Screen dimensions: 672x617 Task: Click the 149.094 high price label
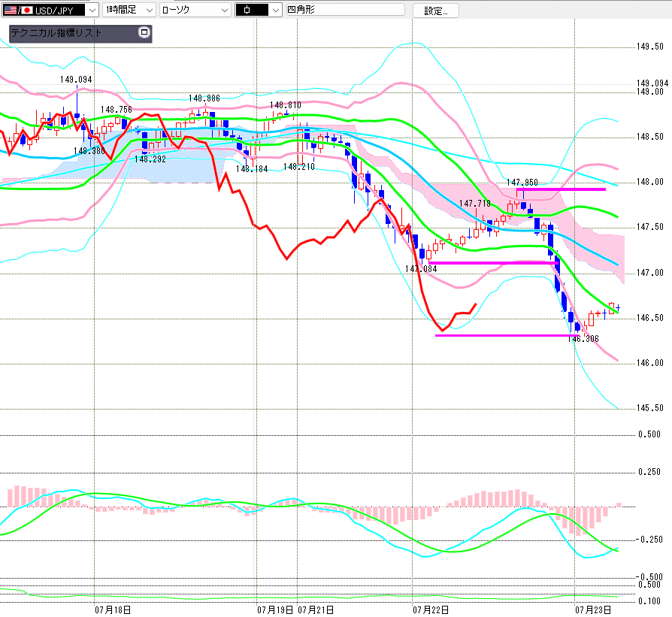click(76, 80)
